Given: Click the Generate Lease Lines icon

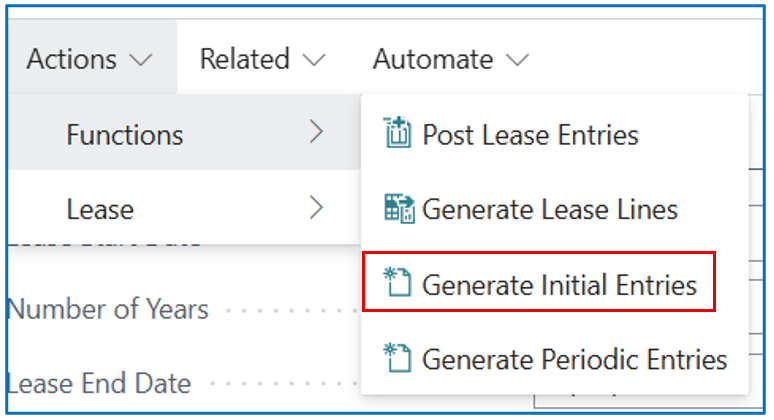Looking at the screenshot, I should (x=397, y=209).
